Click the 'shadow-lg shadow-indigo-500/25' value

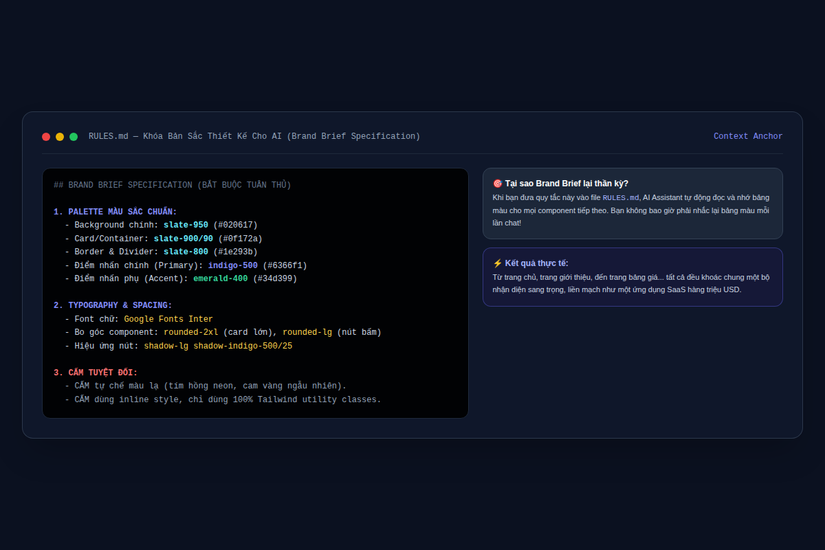(218, 346)
